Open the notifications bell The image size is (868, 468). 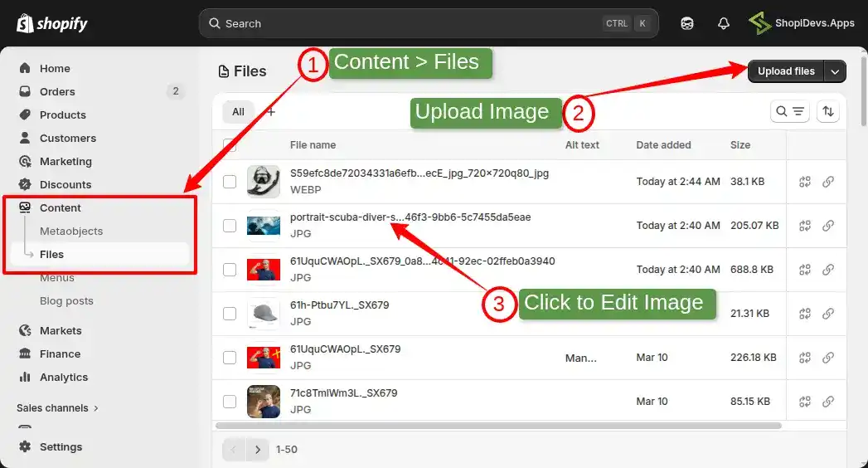pyautogui.click(x=724, y=23)
